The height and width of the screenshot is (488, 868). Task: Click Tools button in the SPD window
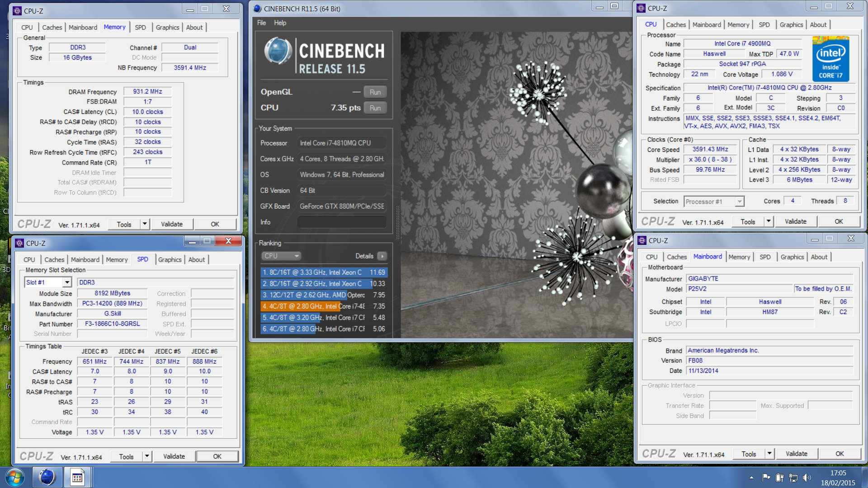click(x=126, y=456)
